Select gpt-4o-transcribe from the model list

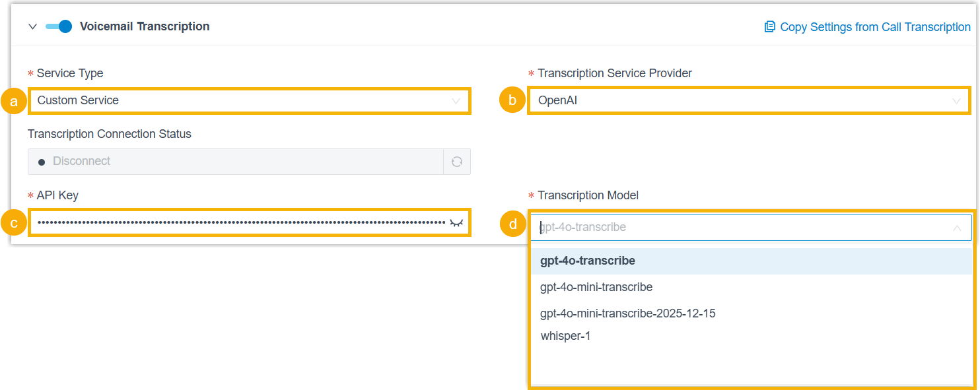click(752, 261)
